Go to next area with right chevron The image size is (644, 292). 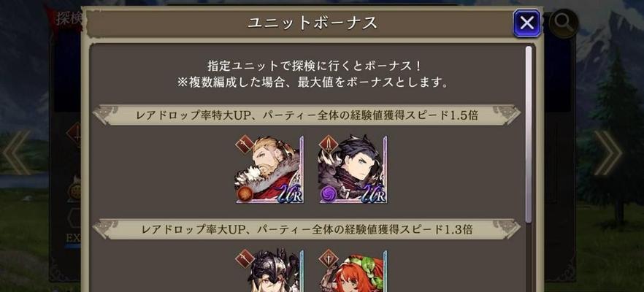pos(609,153)
